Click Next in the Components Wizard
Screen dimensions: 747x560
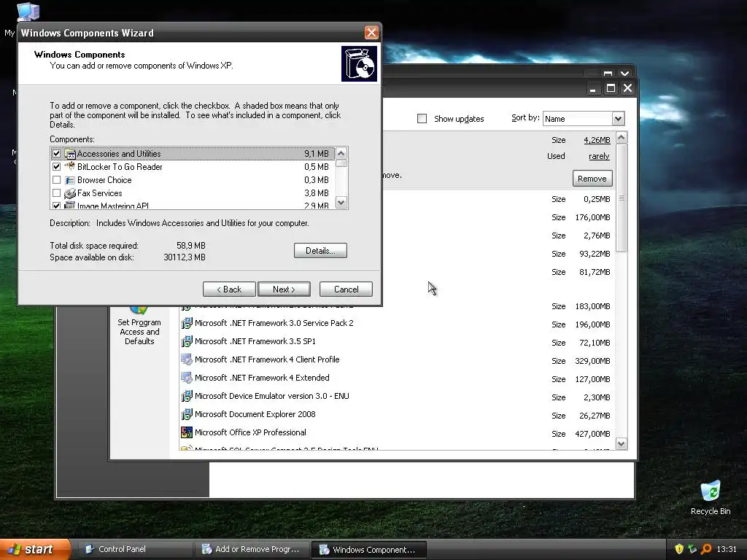tap(284, 289)
